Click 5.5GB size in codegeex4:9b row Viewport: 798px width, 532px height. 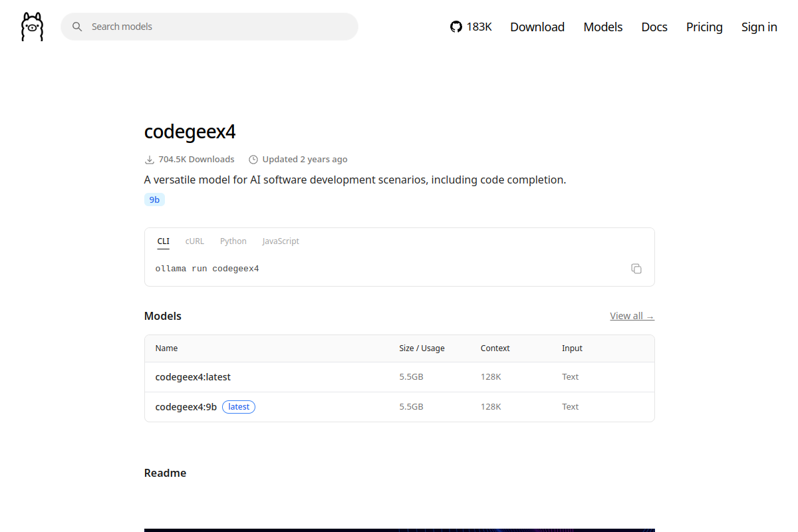point(411,407)
